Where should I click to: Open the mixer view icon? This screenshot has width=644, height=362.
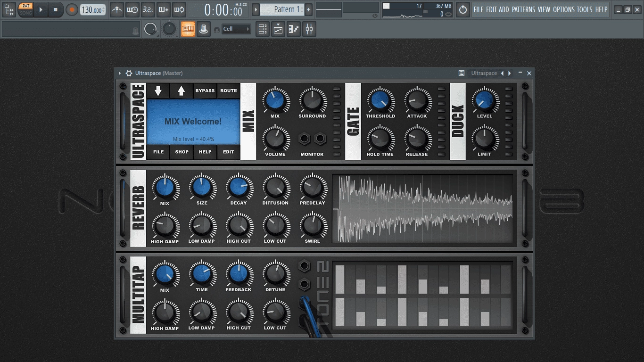coord(309,29)
